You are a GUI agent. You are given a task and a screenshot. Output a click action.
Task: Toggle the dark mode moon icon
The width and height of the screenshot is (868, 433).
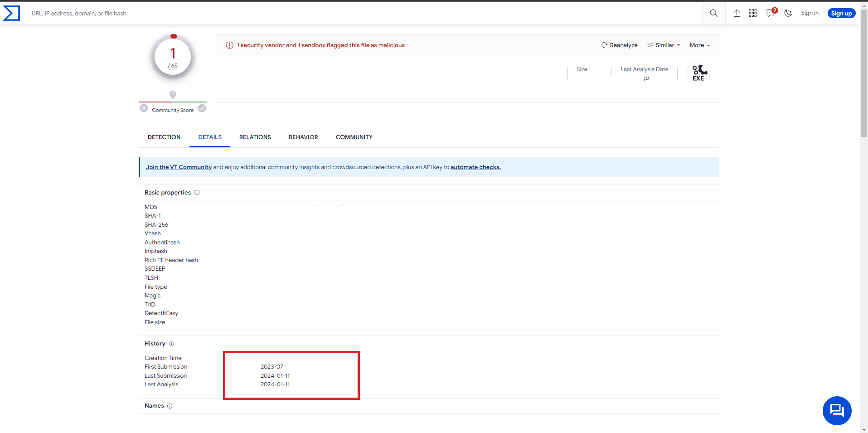point(788,13)
